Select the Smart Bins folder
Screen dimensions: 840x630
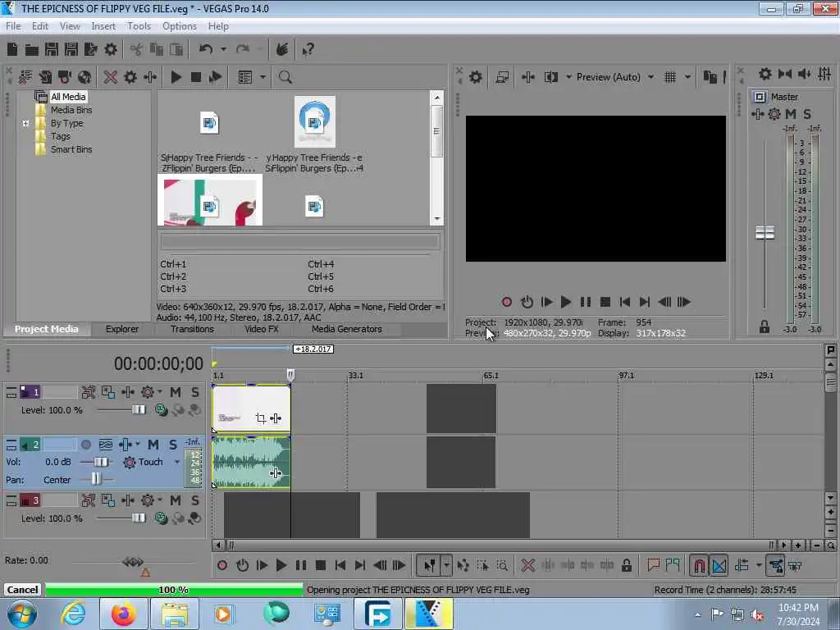pos(71,149)
